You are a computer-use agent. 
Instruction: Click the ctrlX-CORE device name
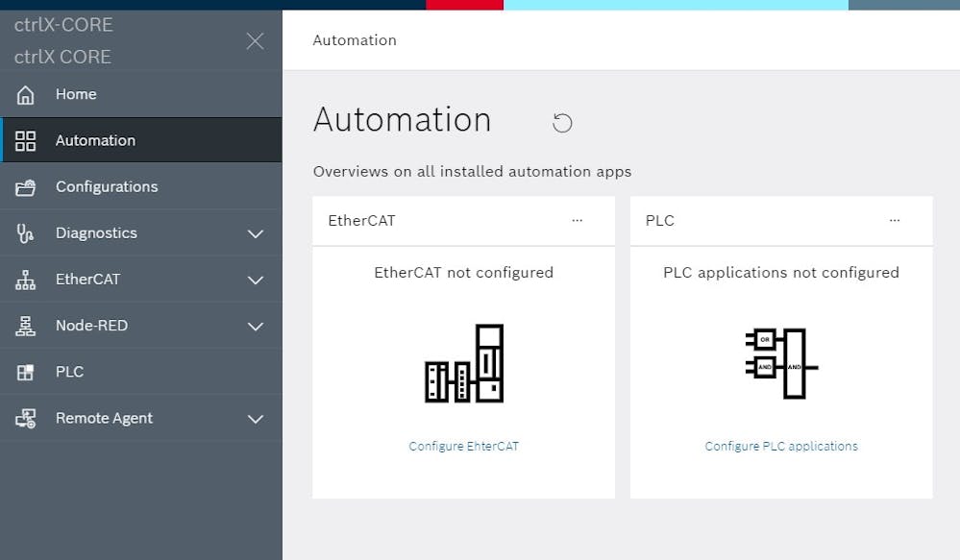[x=63, y=25]
